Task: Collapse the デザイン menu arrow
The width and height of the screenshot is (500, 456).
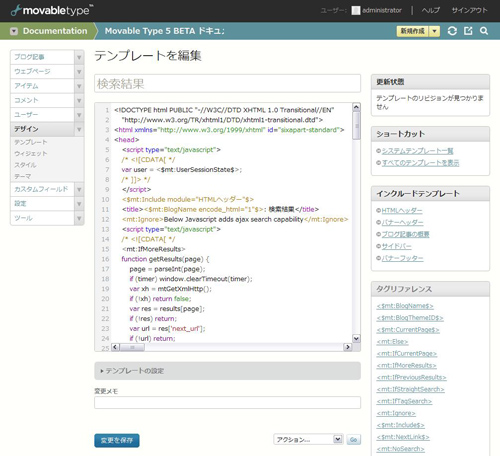Action: click(79, 129)
